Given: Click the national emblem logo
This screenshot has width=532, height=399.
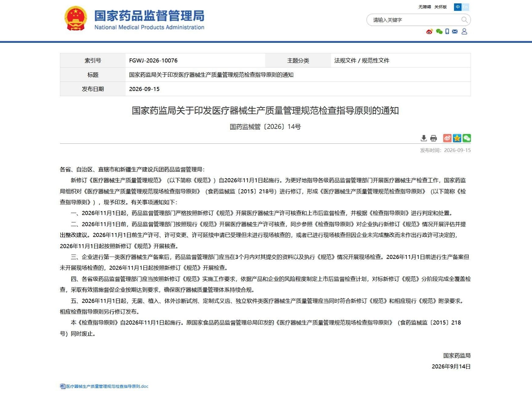Looking at the screenshot, I should pyautogui.click(x=76, y=18).
